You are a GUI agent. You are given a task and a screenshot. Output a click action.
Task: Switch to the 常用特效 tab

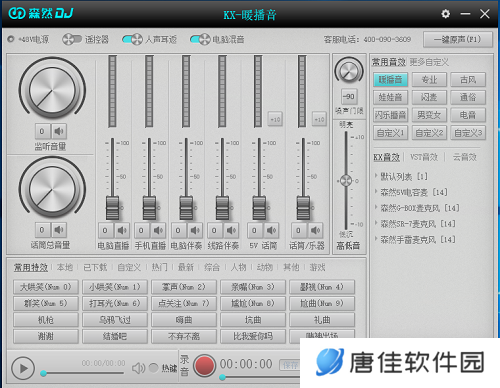click(x=31, y=267)
